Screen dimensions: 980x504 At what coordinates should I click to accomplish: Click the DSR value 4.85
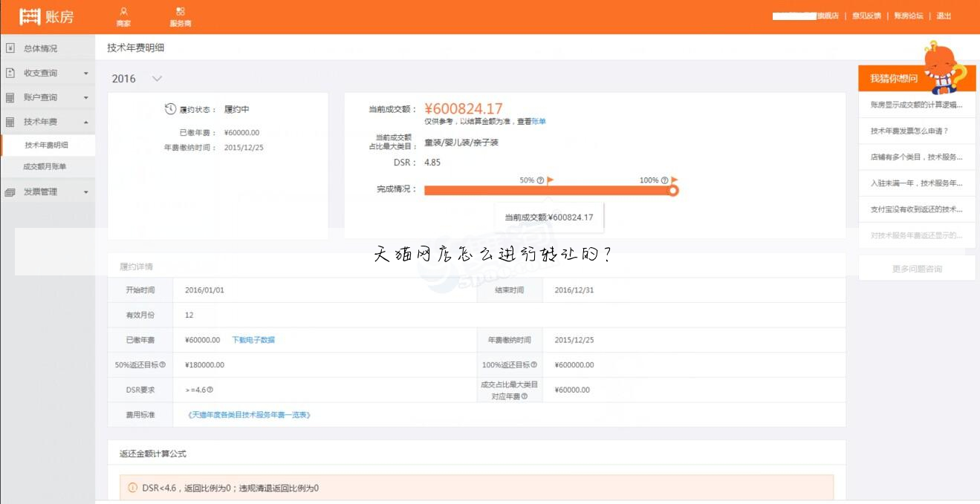(x=432, y=163)
